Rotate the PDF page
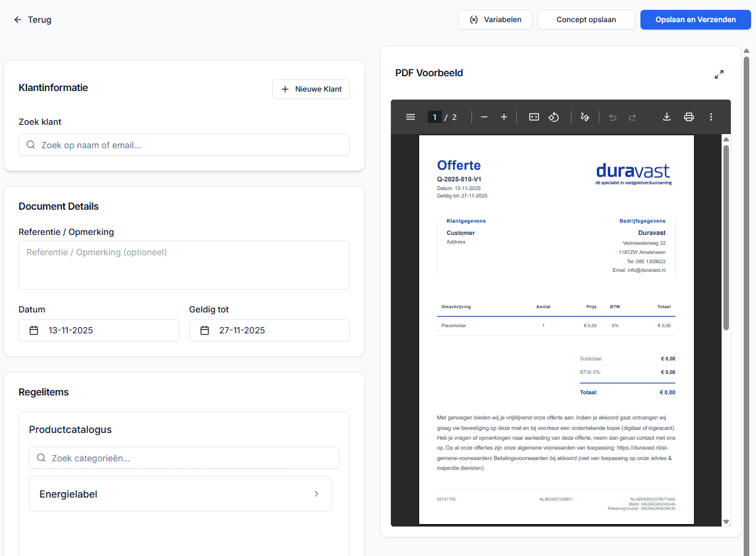756x556 pixels. coord(554,116)
